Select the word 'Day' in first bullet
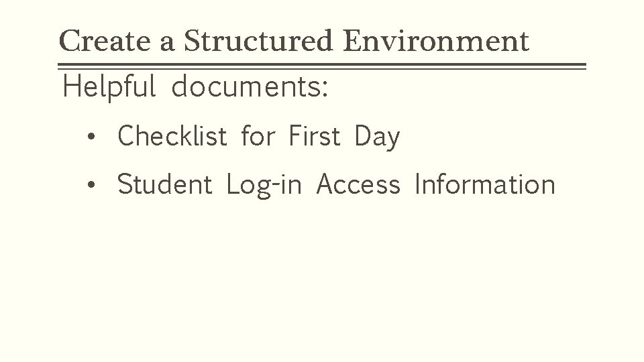This screenshot has height=362, width=644. 377,137
